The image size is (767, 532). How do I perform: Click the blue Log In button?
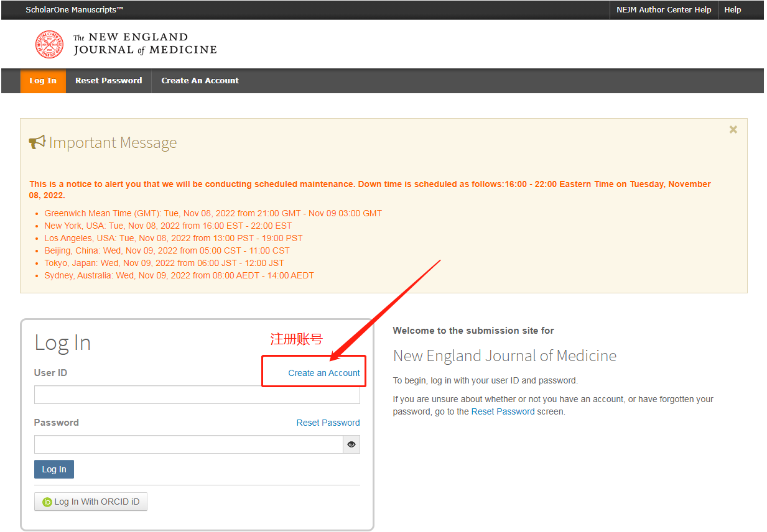54,469
